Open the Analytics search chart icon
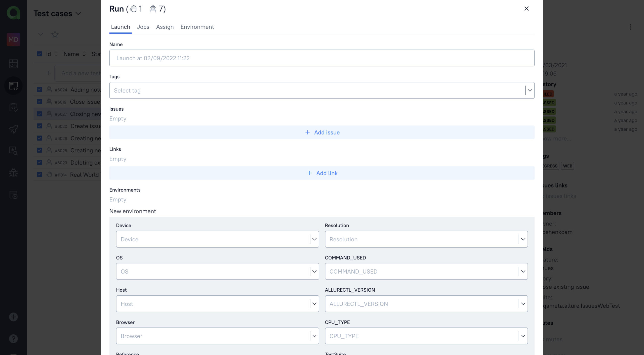 click(x=13, y=151)
